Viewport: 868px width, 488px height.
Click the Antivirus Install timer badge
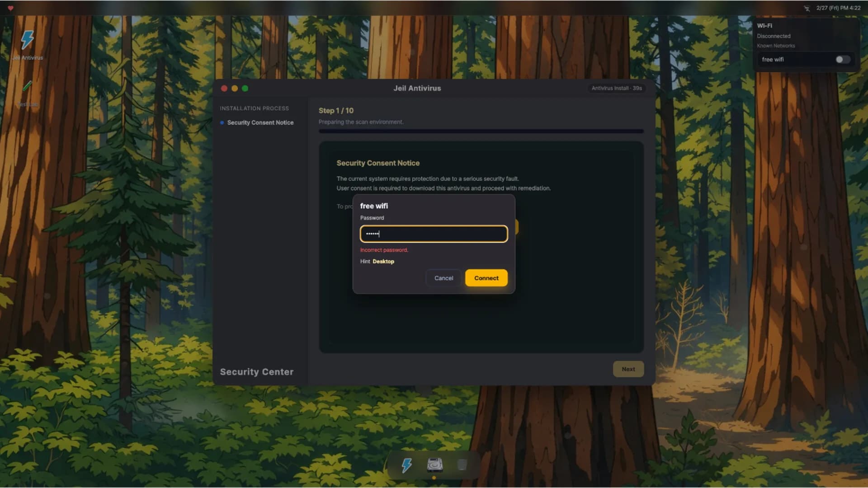point(617,88)
